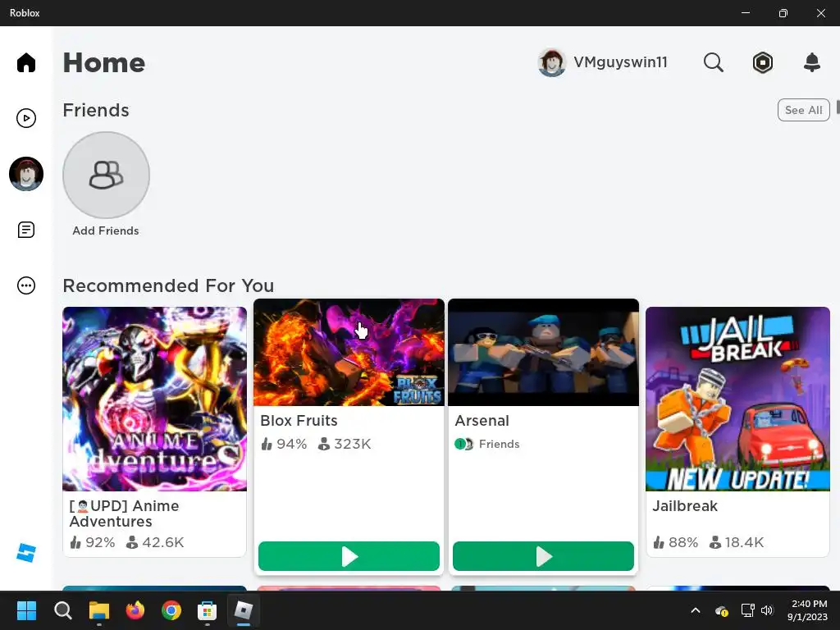Click Jailbreak 18.4K player count
Screen dimensions: 840x630
click(736, 542)
